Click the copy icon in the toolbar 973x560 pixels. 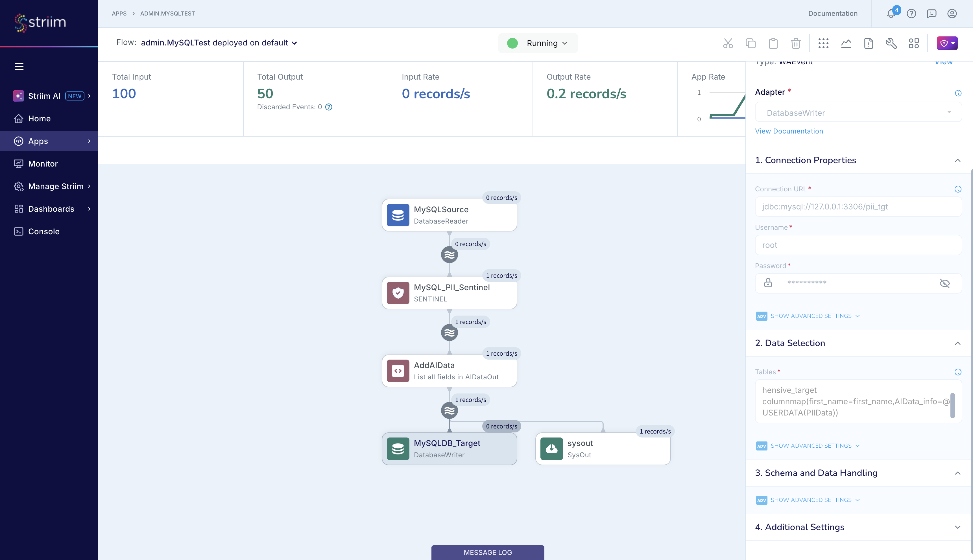pos(750,43)
